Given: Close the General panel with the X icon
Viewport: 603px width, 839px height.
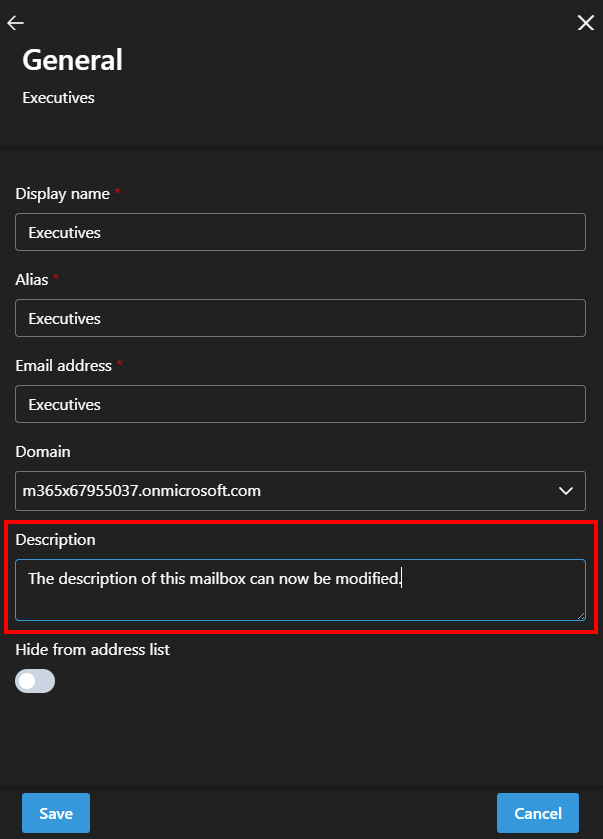Looking at the screenshot, I should [586, 23].
